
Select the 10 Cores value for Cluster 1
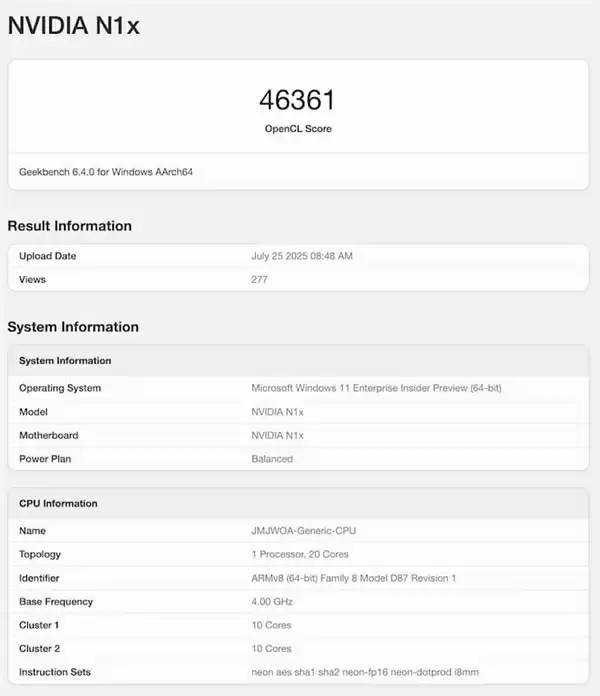click(272, 625)
